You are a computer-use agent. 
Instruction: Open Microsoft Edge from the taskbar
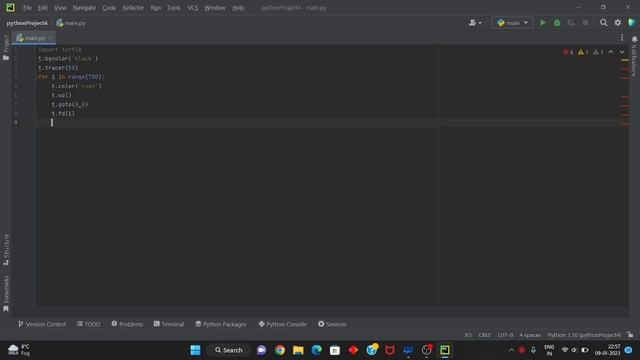[316, 350]
